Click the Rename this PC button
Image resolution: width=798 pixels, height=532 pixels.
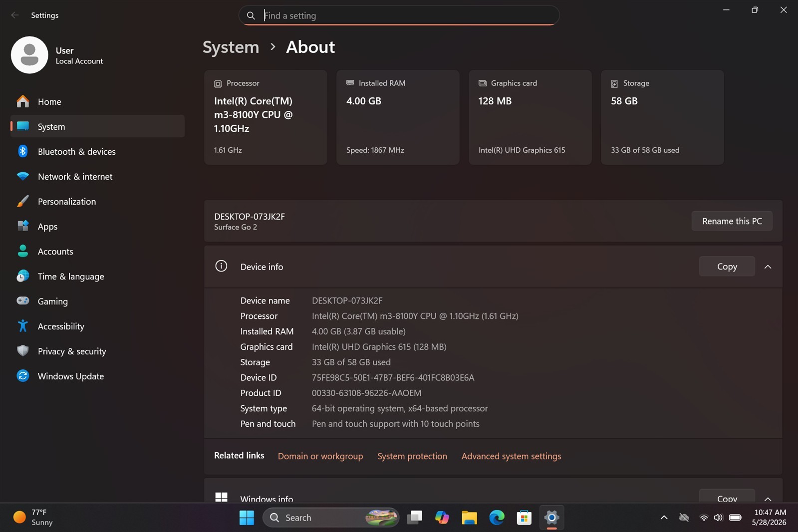tap(732, 221)
